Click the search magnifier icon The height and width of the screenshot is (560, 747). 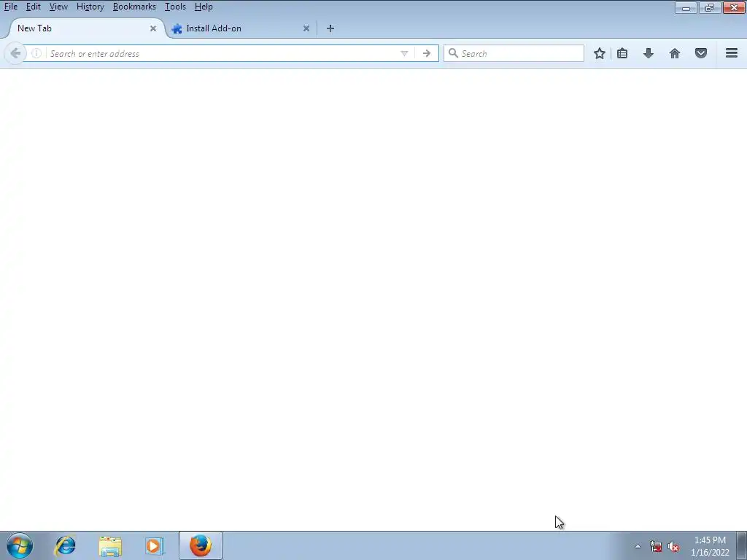(453, 53)
